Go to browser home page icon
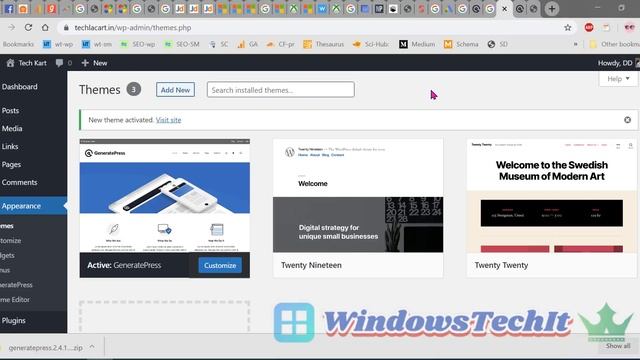 pos(45,27)
